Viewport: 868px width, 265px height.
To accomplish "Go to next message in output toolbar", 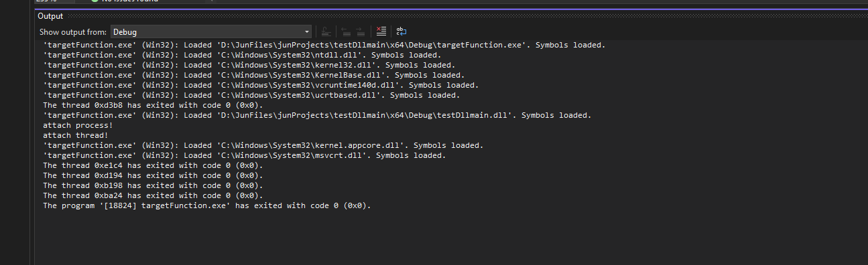I will pos(361,31).
